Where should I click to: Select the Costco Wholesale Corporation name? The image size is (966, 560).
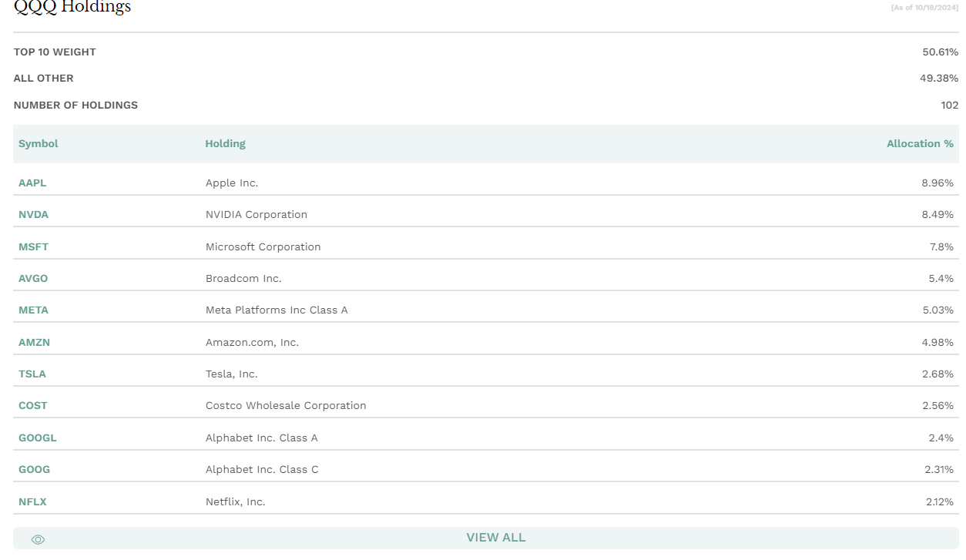[286, 406]
